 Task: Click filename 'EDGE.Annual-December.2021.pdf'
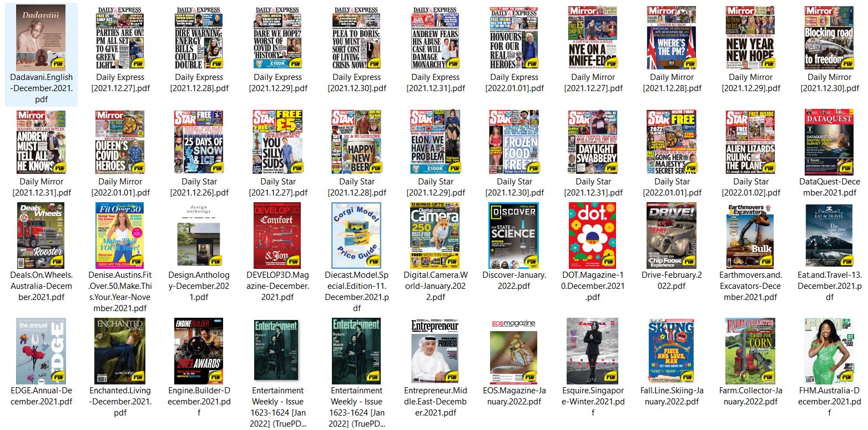[x=41, y=396]
